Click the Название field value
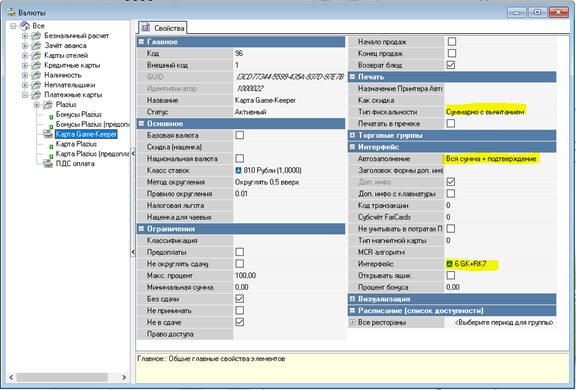This screenshot has height=390, width=576. [x=288, y=100]
